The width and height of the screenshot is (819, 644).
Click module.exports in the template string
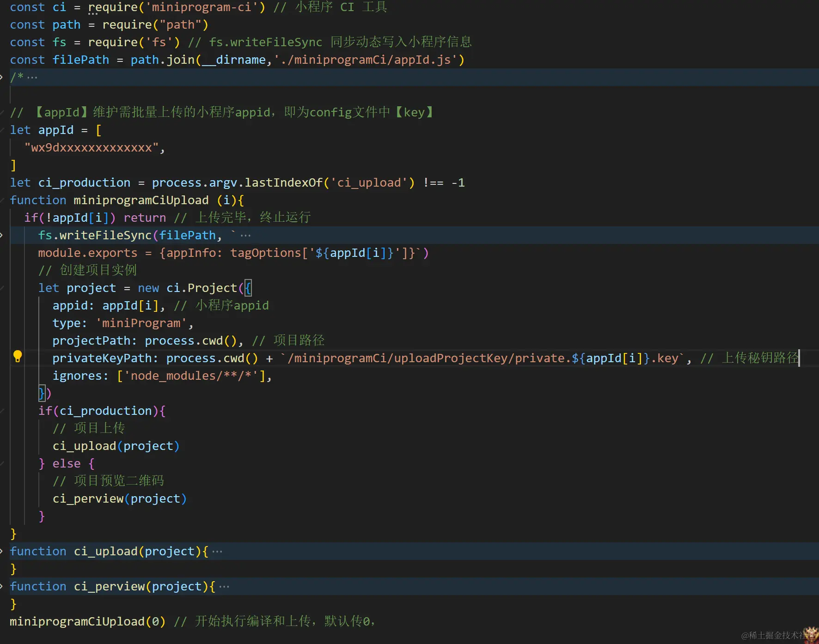(88, 253)
